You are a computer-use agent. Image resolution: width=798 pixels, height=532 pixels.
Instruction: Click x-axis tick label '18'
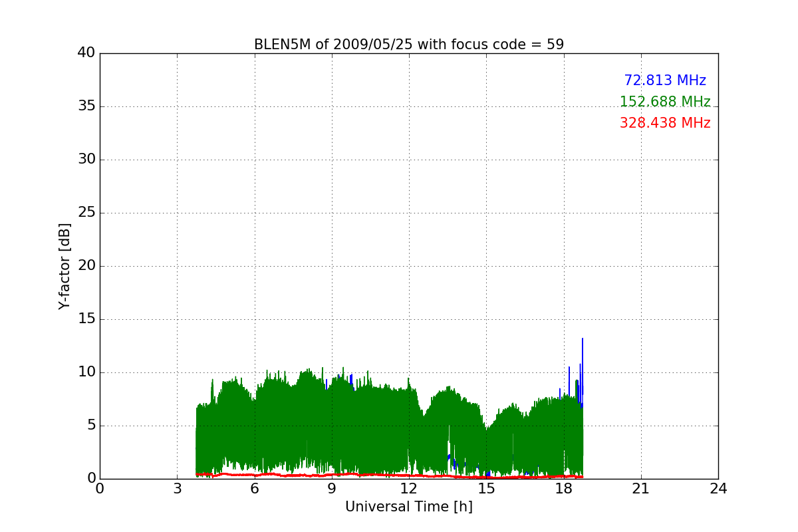[564, 489]
